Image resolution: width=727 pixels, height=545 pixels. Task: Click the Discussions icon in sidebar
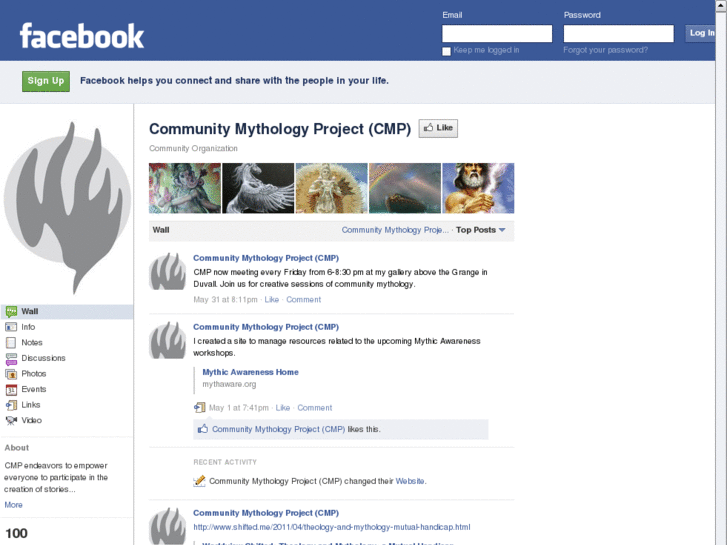tap(11, 359)
